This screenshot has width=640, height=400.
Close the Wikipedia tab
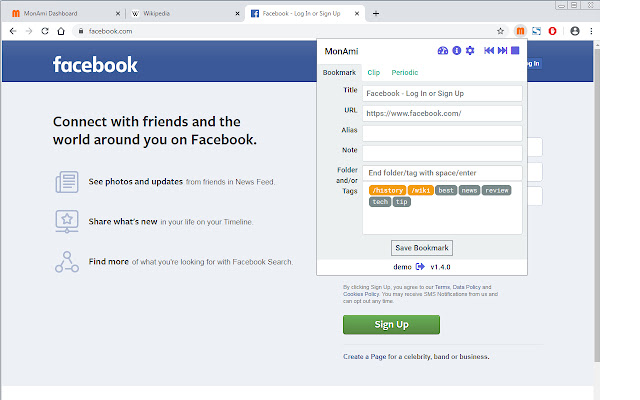click(x=237, y=13)
